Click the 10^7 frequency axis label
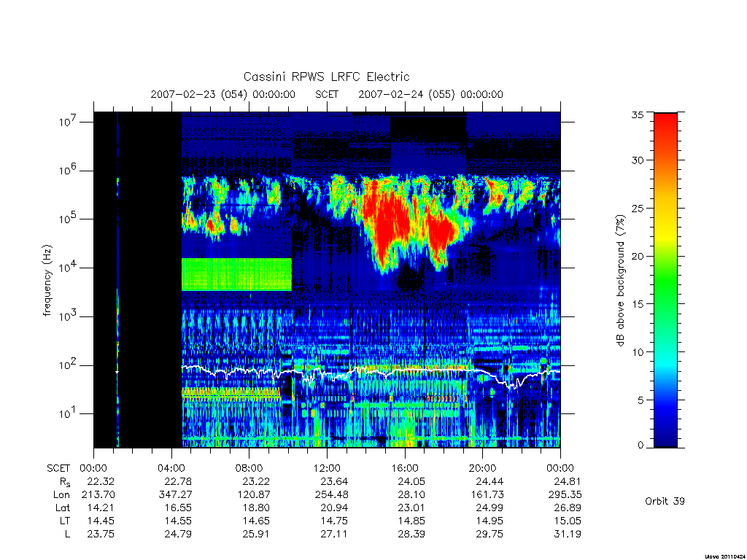Screen dimensions: 747x560 [x=68, y=122]
